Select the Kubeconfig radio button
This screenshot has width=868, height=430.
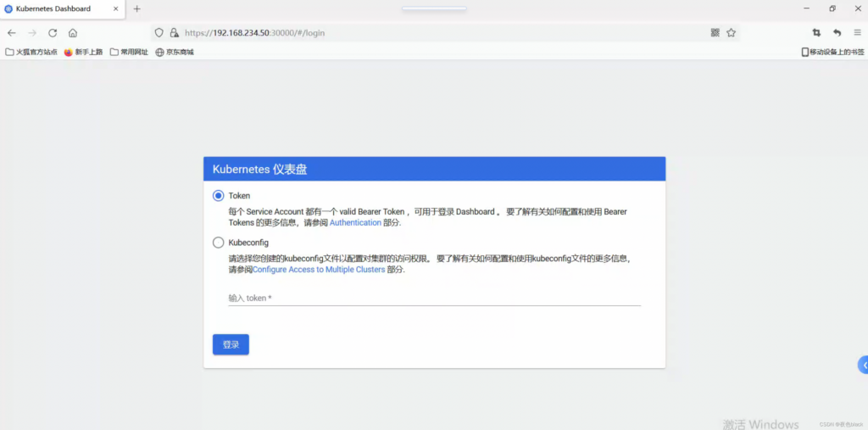(218, 243)
